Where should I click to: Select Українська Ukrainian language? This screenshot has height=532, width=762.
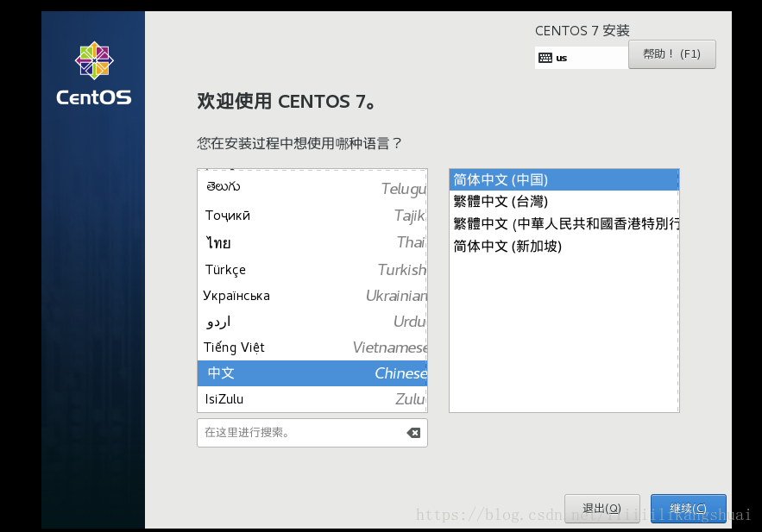click(312, 296)
